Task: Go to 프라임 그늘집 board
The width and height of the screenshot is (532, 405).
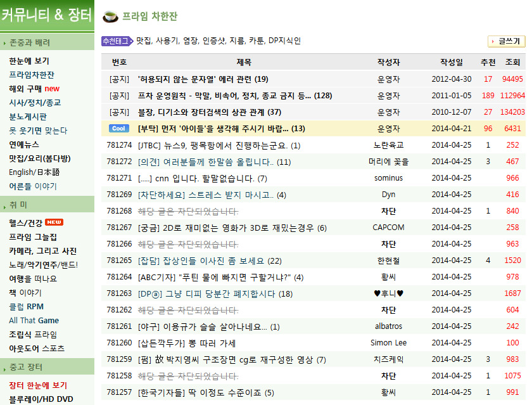Action: click(x=33, y=237)
